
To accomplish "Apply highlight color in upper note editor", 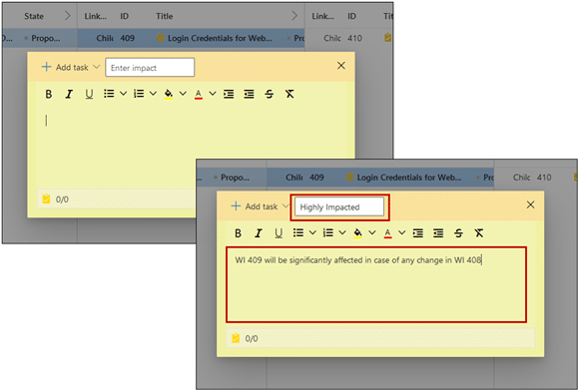I will coord(169,94).
